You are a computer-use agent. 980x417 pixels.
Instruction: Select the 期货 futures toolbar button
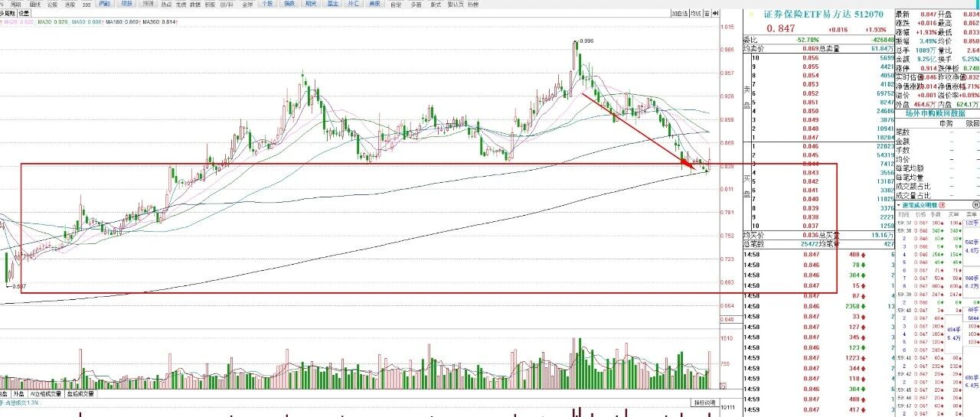coord(311,4)
